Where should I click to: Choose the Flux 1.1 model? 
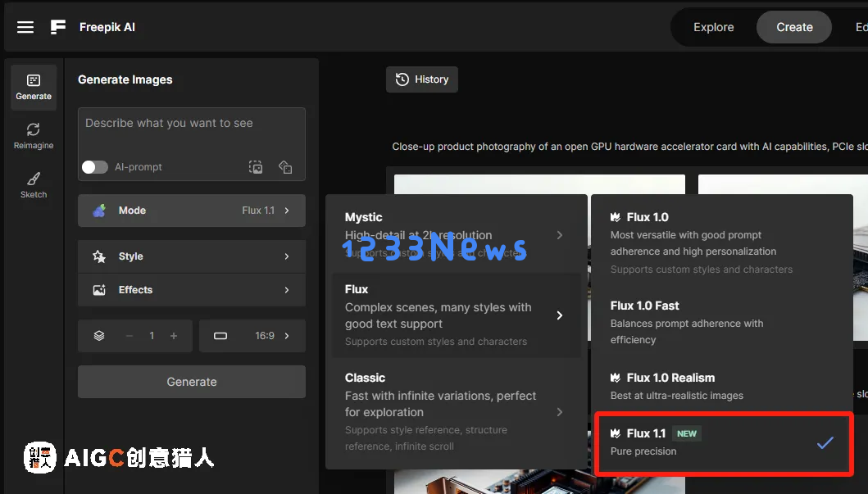tap(723, 442)
